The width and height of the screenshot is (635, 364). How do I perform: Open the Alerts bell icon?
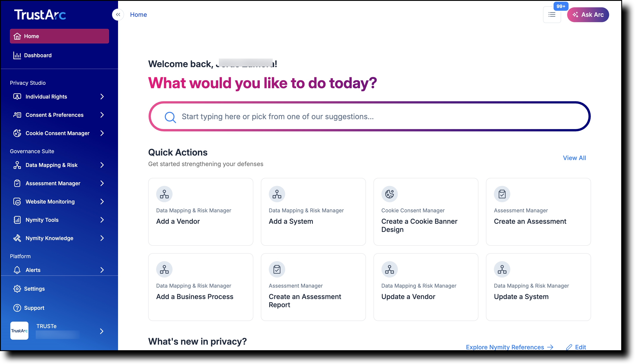(17, 270)
